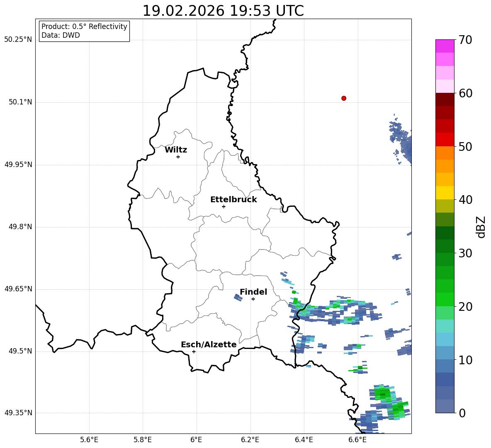
Task: Click the colorbar tick label 60
Action: 465,93
